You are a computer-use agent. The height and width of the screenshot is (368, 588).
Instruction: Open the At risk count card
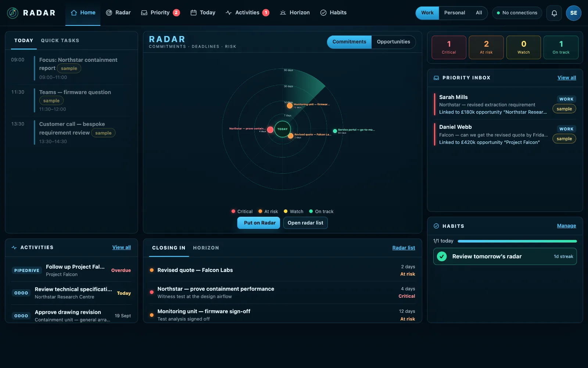pyautogui.click(x=486, y=47)
